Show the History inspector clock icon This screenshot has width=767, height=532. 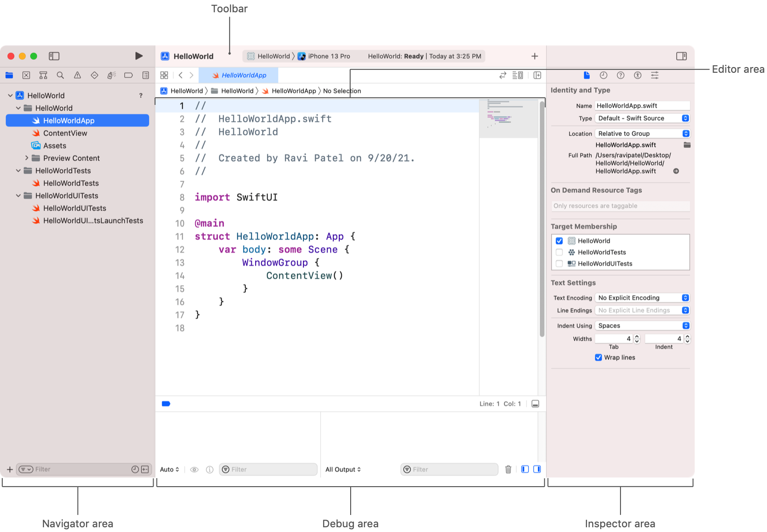[603, 75]
